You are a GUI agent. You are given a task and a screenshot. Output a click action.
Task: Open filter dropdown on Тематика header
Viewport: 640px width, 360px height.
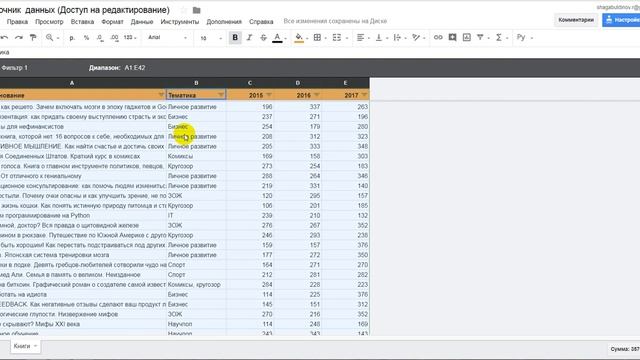(221, 95)
